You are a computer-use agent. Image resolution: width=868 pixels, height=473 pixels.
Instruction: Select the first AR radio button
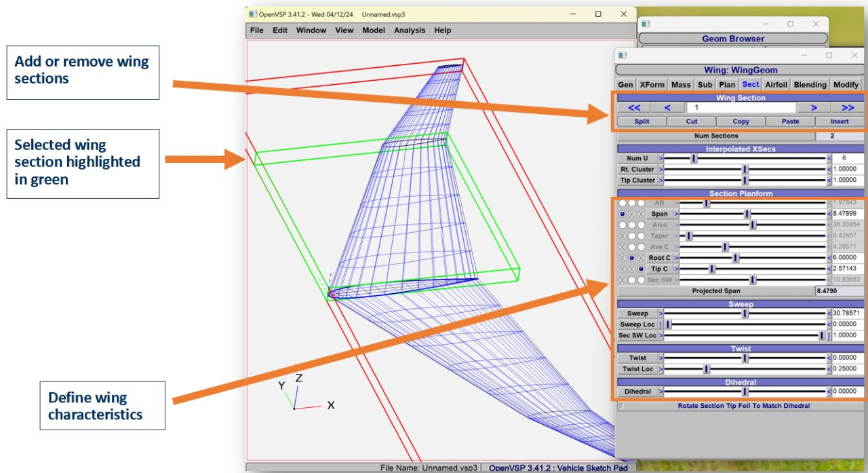[623, 203]
